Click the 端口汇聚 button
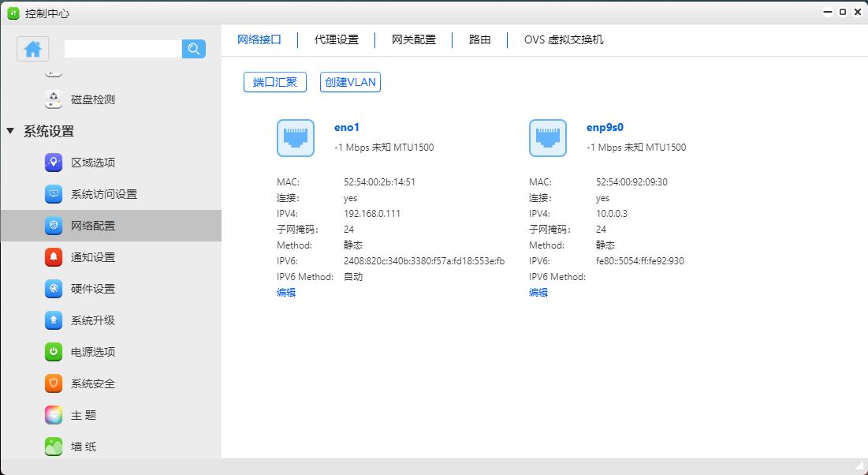 [274, 81]
